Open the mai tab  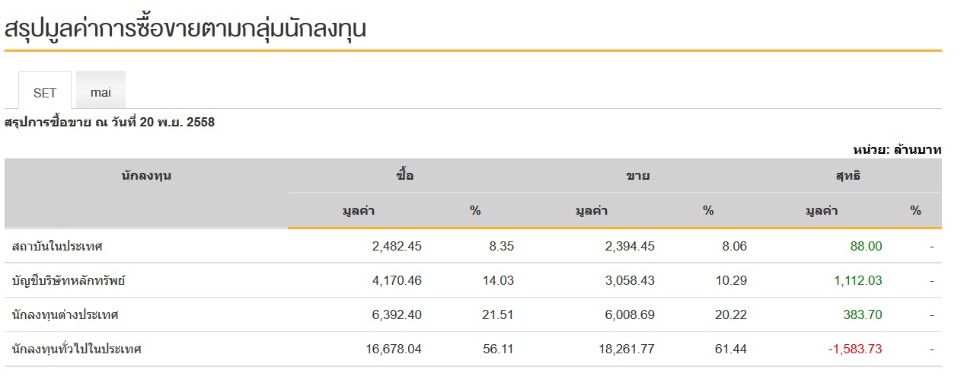(101, 92)
